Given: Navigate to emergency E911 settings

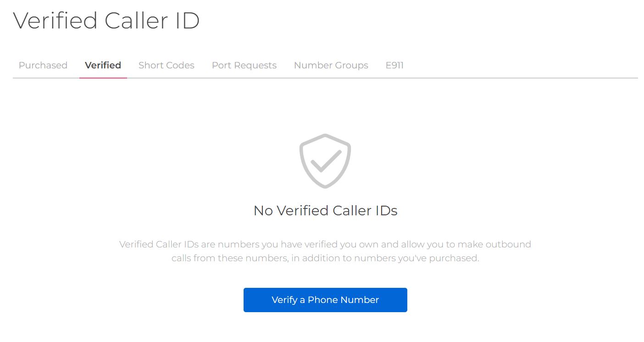Looking at the screenshot, I should click(394, 65).
